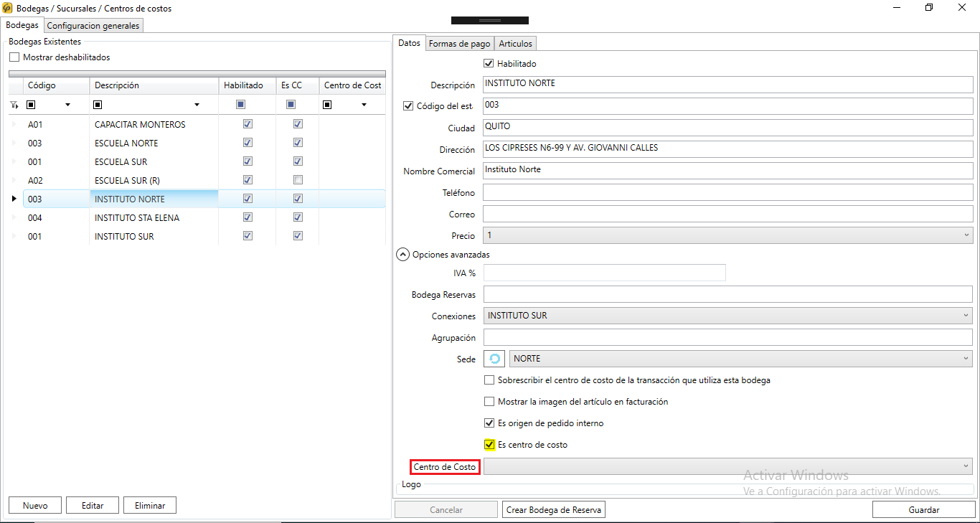Enable Sobrescribir el centro de costo option
980x523 pixels.
coord(489,380)
